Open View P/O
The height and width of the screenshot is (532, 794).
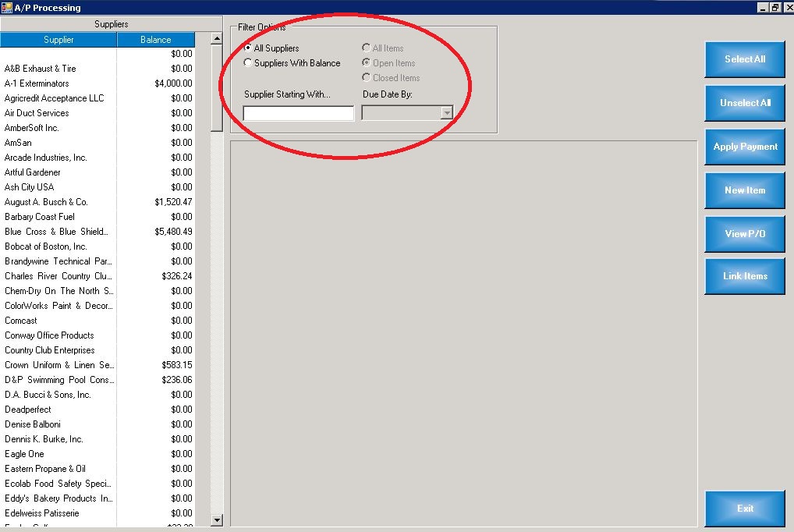pos(745,233)
